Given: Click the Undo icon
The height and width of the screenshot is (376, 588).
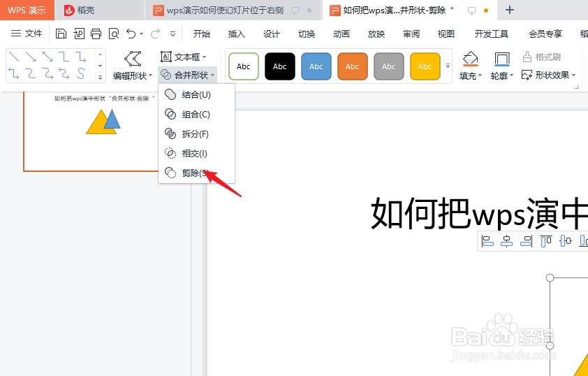Looking at the screenshot, I should (x=131, y=34).
